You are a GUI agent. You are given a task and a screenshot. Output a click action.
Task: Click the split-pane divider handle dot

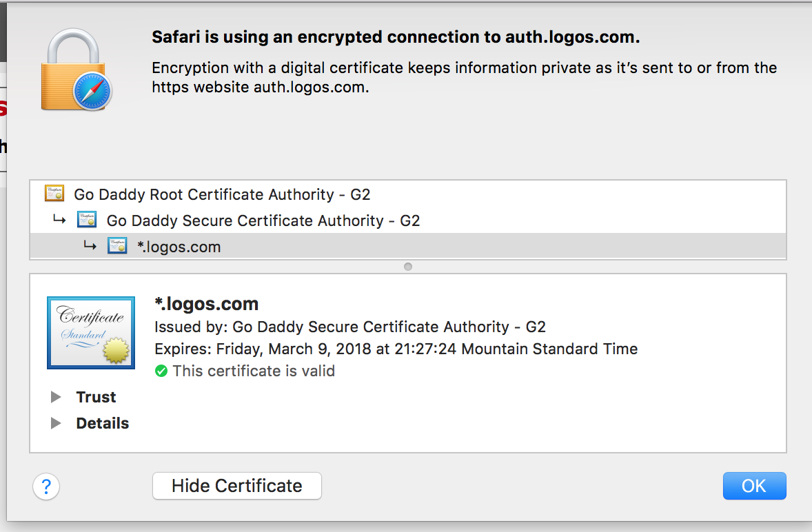(408, 267)
